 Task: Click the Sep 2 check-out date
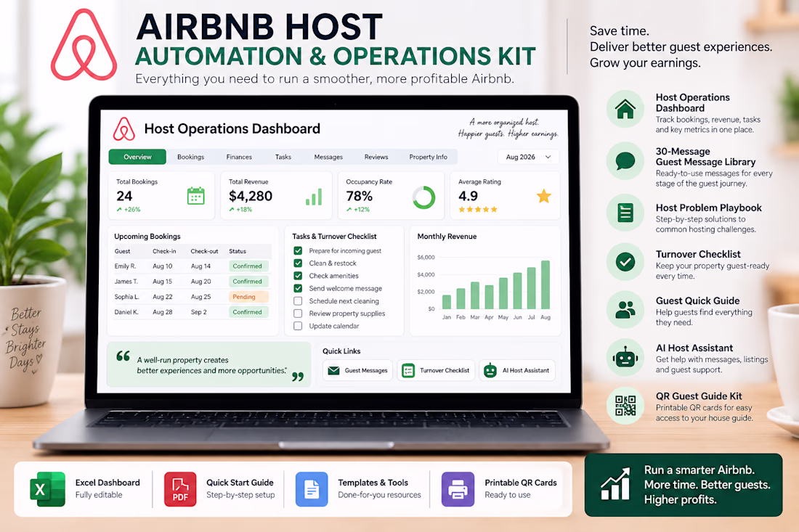[x=199, y=312]
